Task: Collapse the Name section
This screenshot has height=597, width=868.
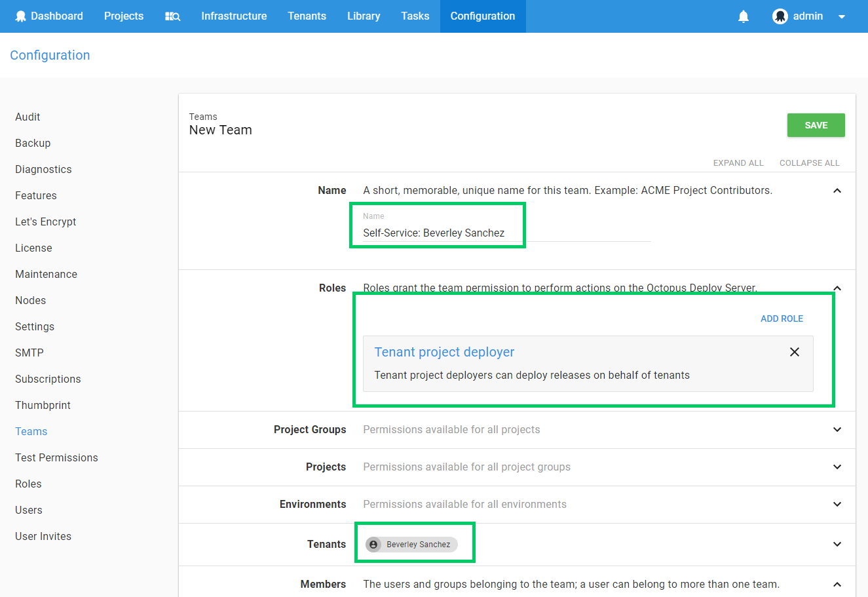Action: 837,191
